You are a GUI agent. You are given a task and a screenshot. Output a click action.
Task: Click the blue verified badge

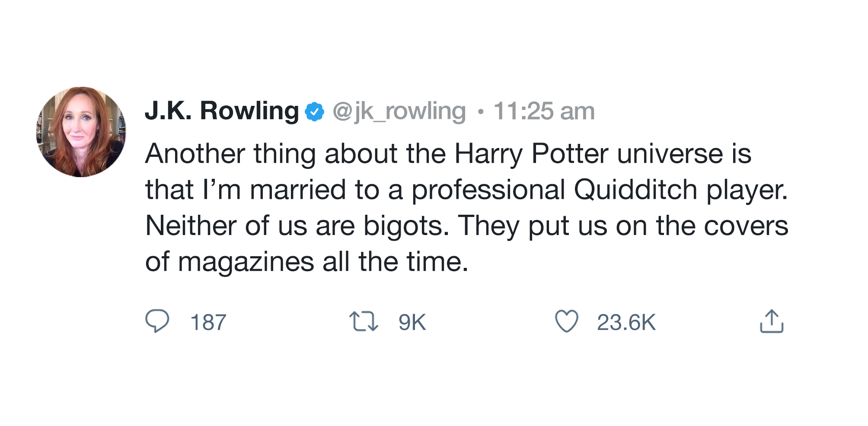click(314, 112)
